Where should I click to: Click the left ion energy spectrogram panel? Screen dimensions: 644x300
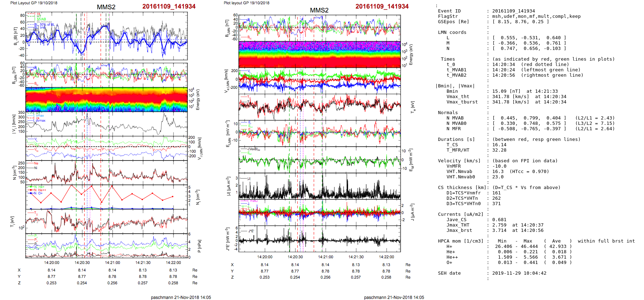pyautogui.click(x=106, y=100)
